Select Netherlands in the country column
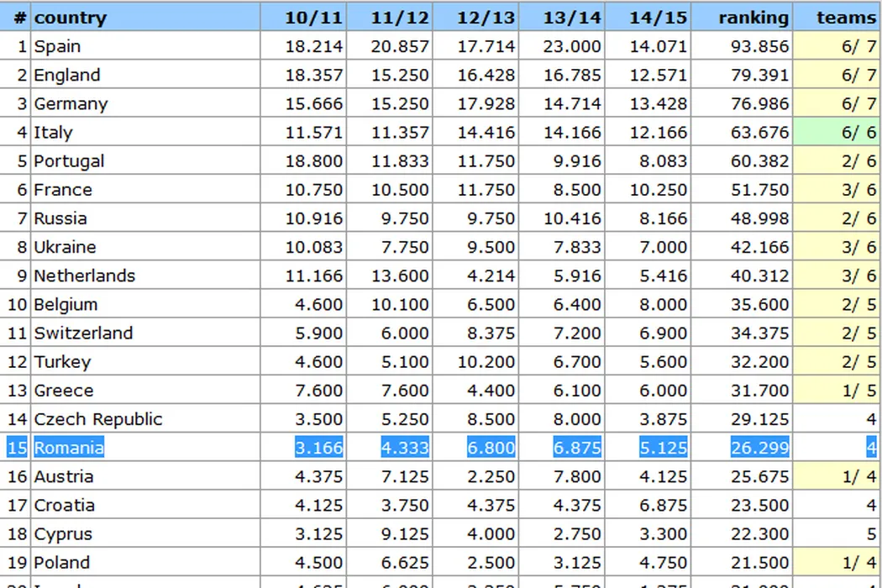The height and width of the screenshot is (588, 882). pyautogui.click(x=84, y=276)
